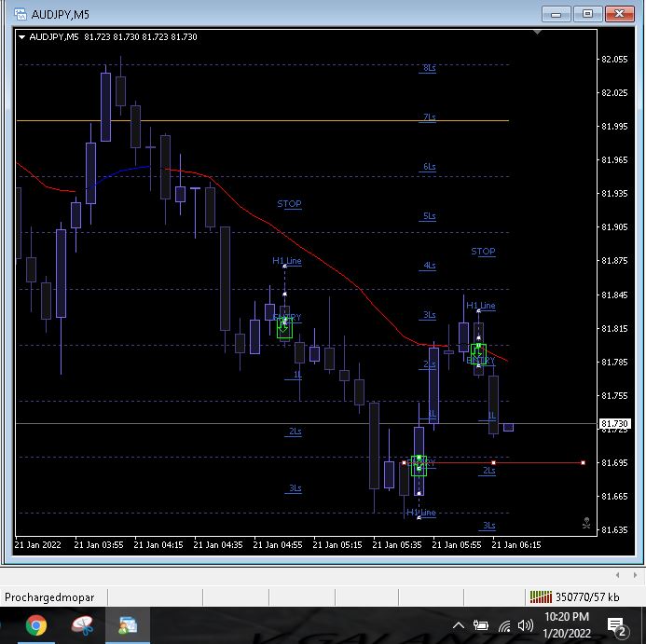Click the H1 Line label under the 5Ls STOP
The image size is (646, 644).
point(287,261)
